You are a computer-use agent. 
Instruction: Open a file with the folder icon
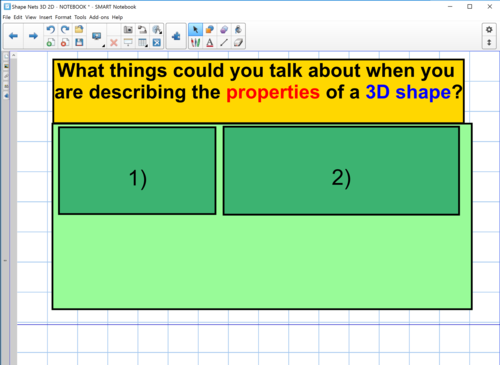pyautogui.click(x=79, y=30)
